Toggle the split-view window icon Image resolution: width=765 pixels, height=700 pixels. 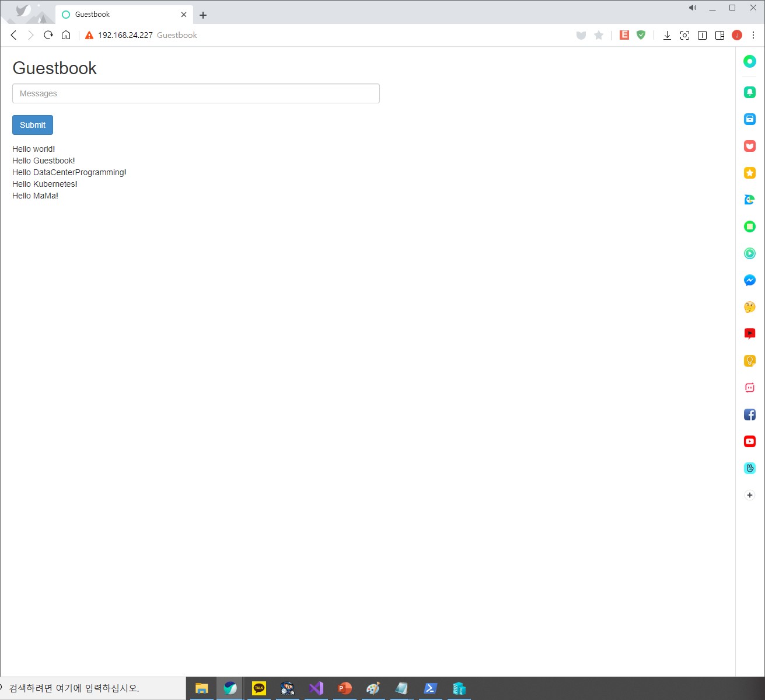pyautogui.click(x=703, y=36)
